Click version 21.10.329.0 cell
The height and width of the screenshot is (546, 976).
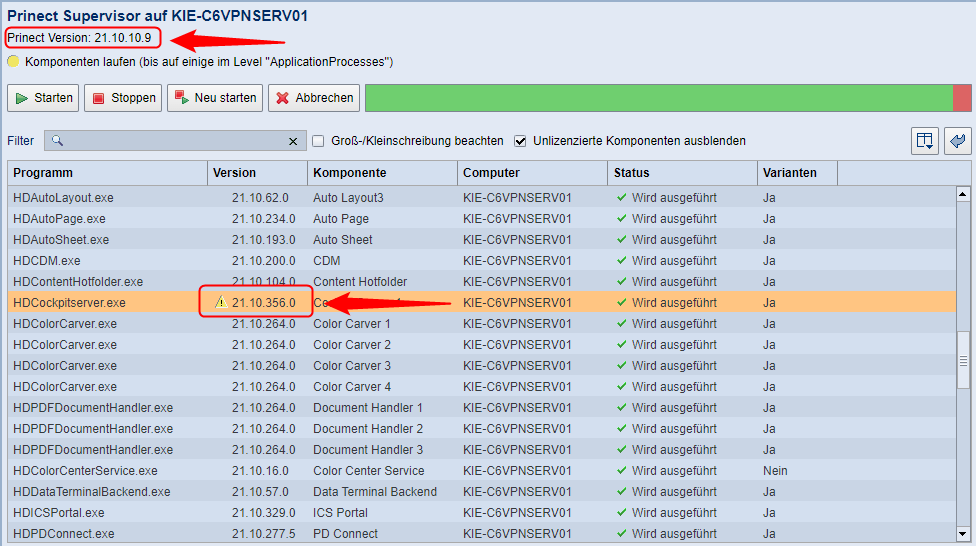[x=264, y=513]
